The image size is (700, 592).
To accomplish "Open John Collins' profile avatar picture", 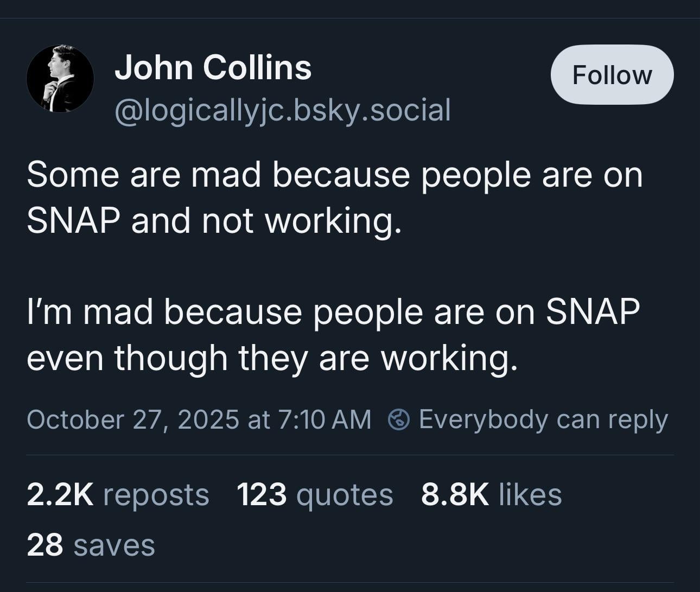I will (60, 79).
